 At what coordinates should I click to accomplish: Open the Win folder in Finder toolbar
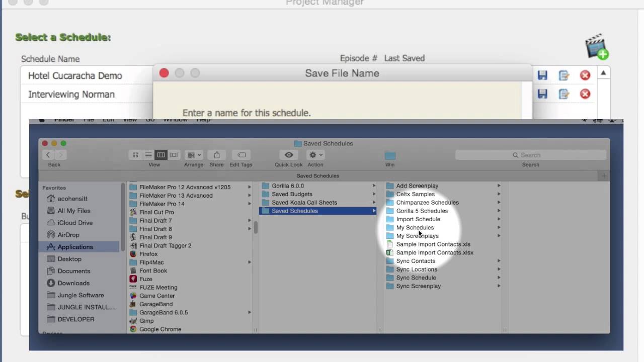tap(390, 155)
